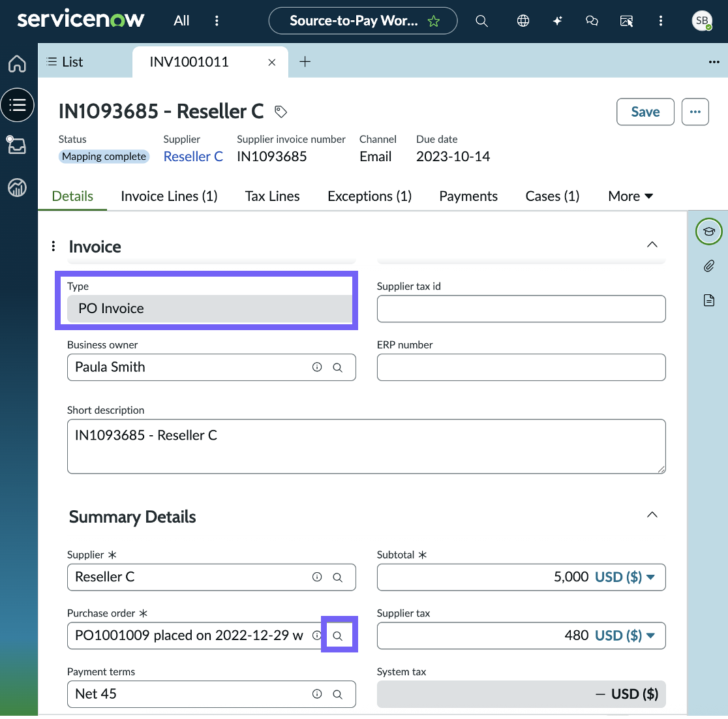Look up Supplier with magnifier icon

pyautogui.click(x=337, y=578)
